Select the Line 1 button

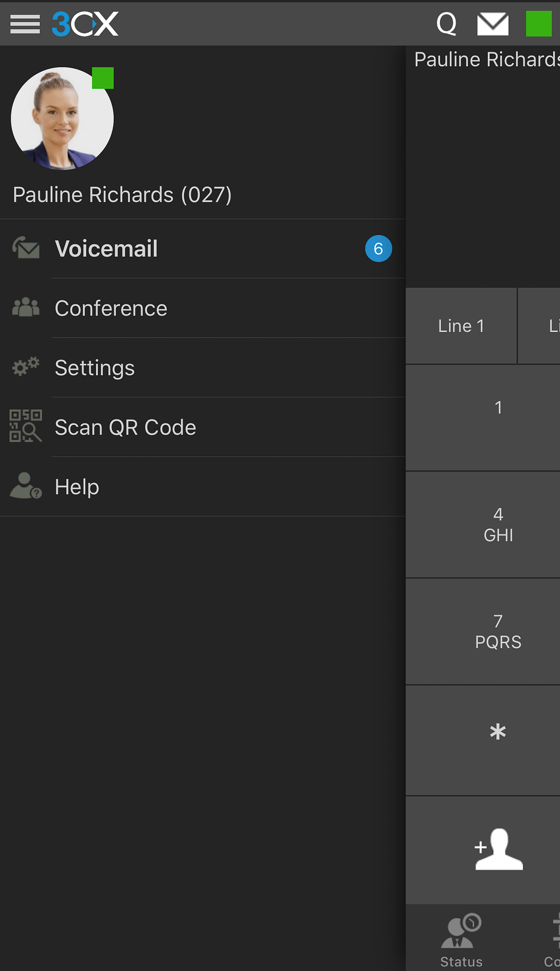click(461, 326)
